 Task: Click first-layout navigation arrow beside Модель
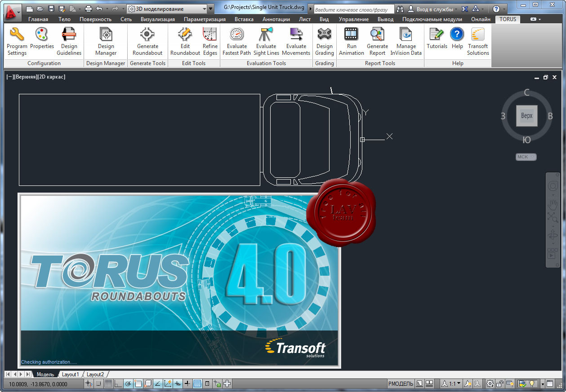8,374
